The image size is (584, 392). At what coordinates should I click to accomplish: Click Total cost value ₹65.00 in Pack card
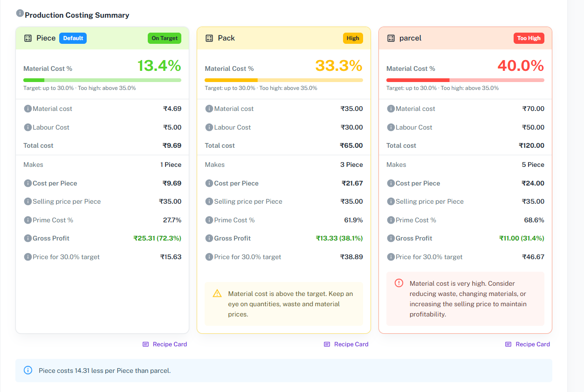pyautogui.click(x=351, y=145)
